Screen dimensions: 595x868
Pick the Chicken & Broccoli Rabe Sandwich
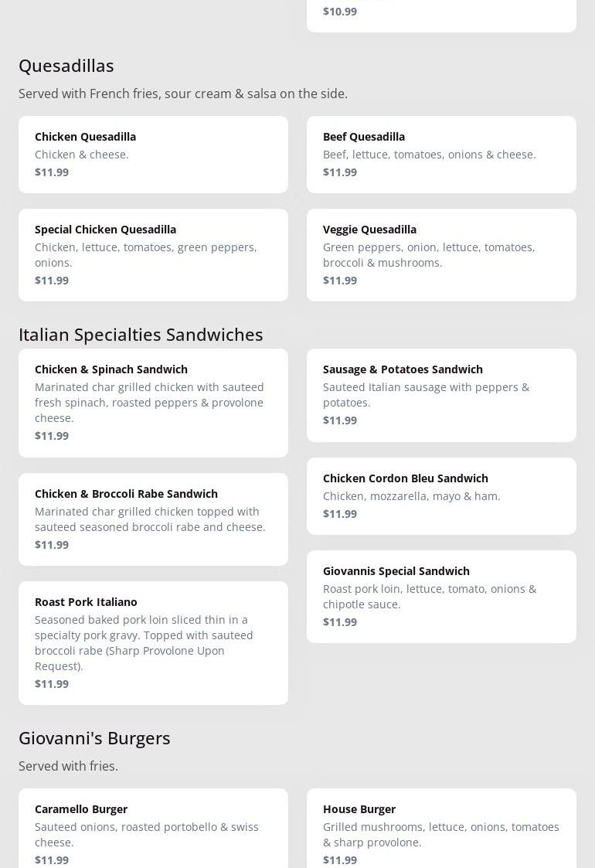153,519
